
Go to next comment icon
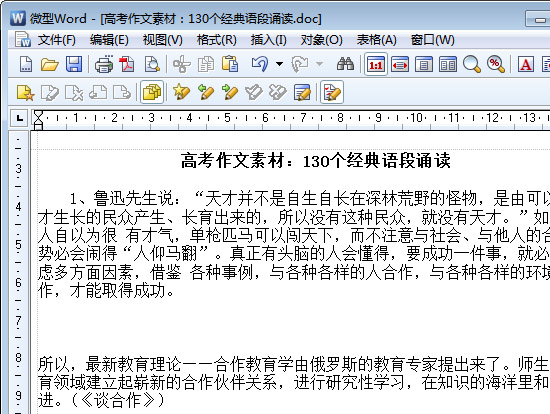tap(122, 93)
